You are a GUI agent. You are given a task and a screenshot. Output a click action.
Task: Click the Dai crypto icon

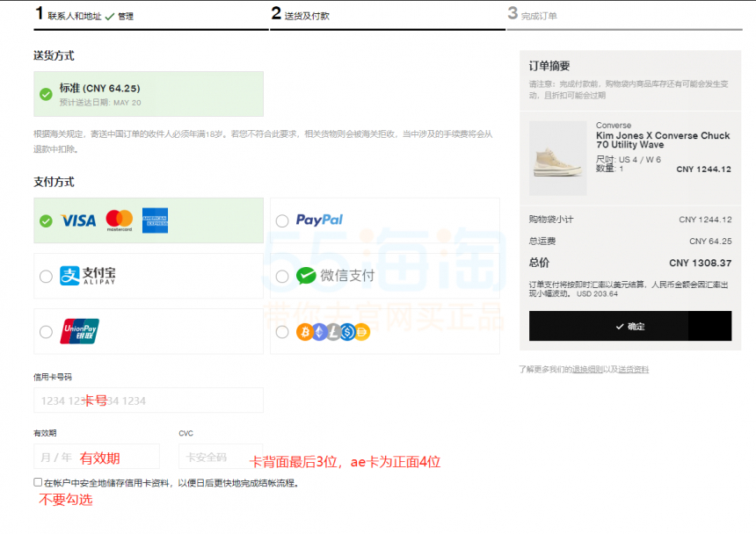tap(362, 332)
